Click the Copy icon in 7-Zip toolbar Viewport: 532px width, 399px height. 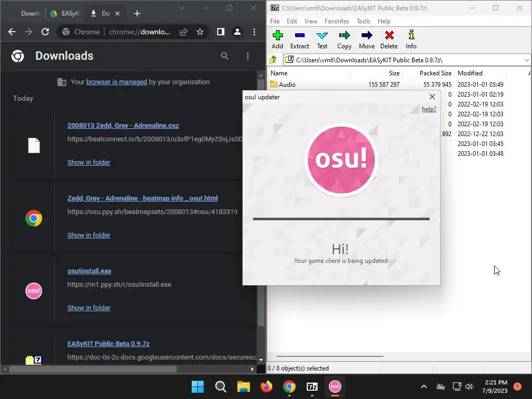[x=344, y=35]
